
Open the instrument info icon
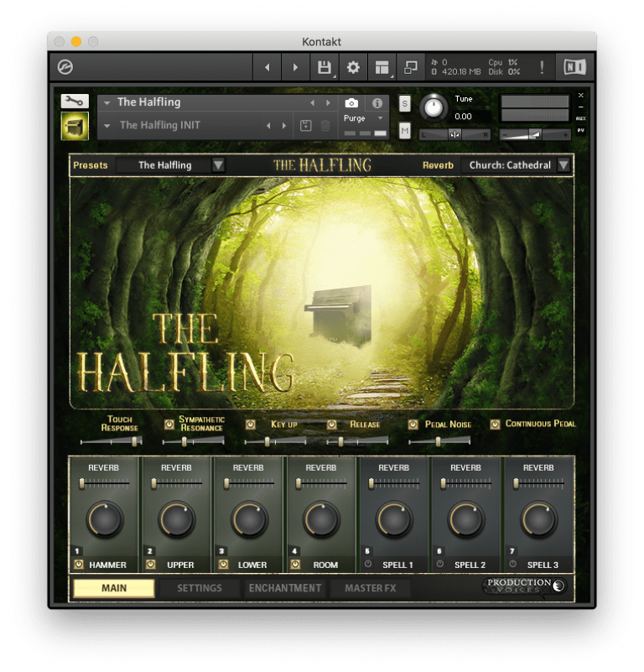point(377,103)
